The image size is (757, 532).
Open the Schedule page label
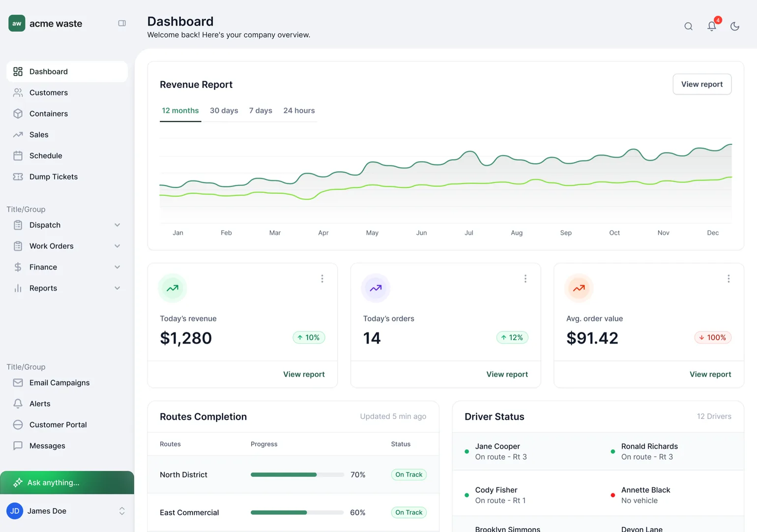(46, 156)
